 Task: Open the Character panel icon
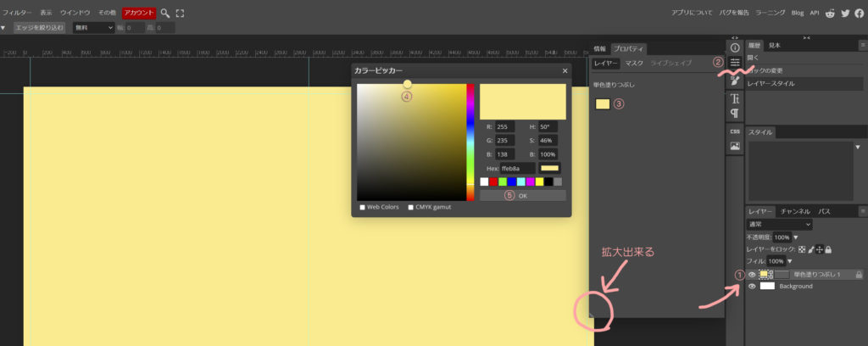735,98
